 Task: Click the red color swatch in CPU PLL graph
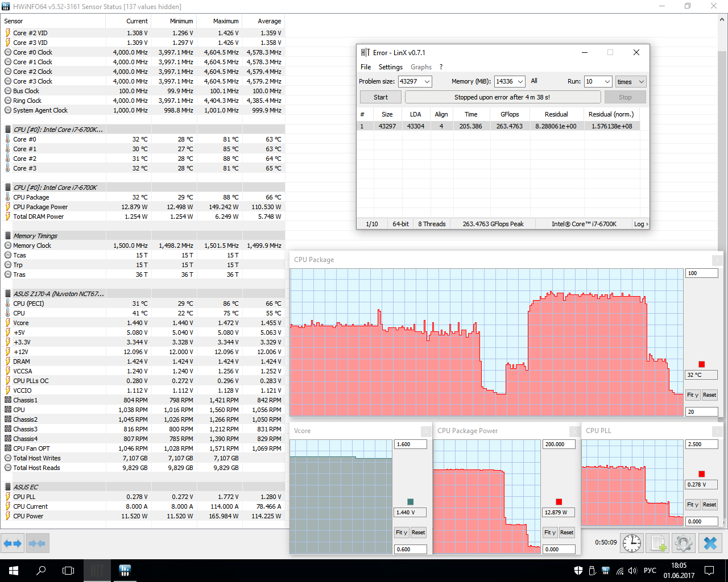tap(702, 474)
